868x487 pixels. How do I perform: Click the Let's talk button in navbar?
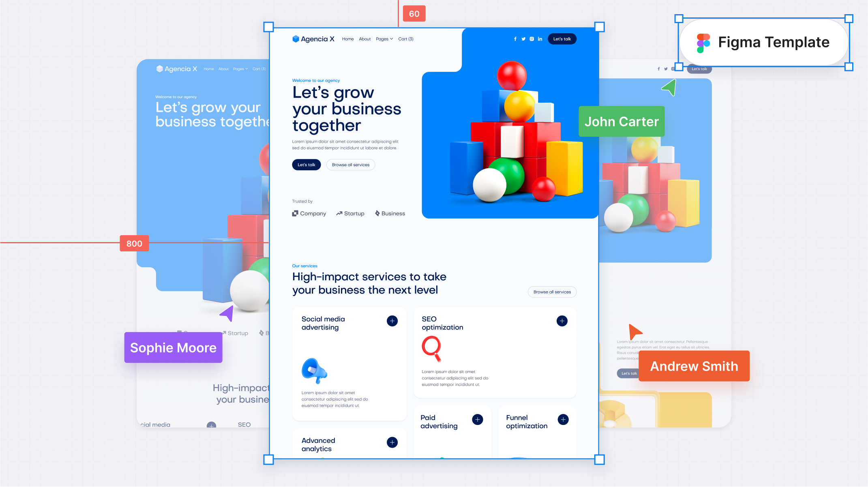click(x=562, y=39)
